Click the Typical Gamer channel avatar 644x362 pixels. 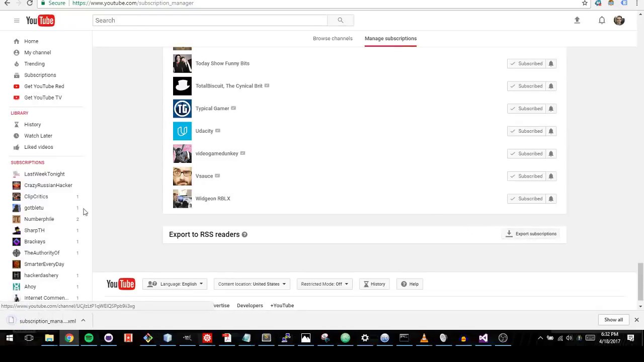click(182, 109)
